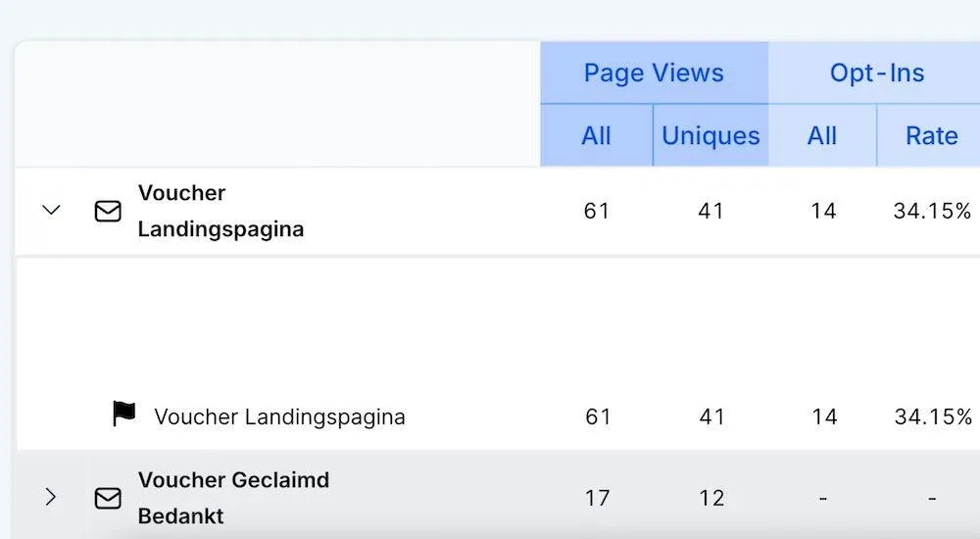Click the 34.15% rate in flagged variant row

933,417
